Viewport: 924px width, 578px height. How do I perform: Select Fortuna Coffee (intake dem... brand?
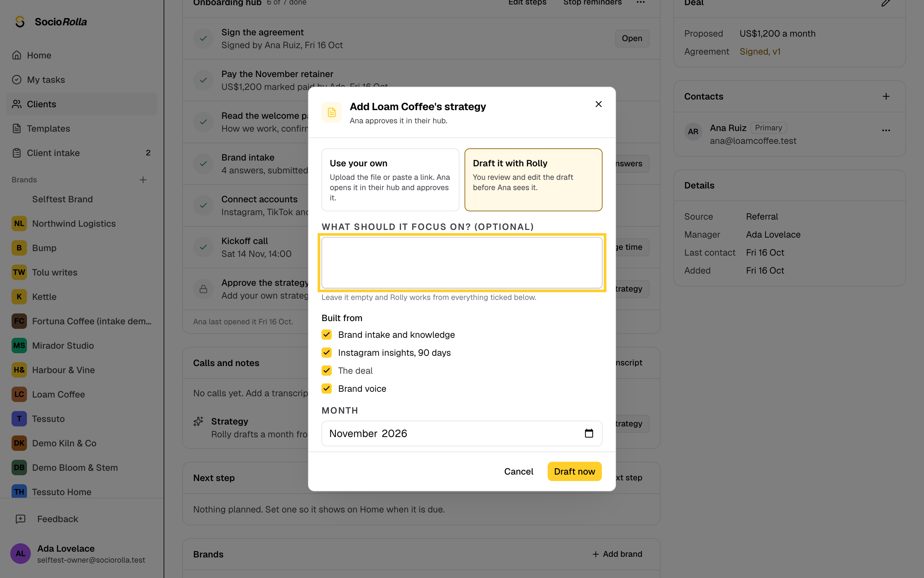coord(82,321)
